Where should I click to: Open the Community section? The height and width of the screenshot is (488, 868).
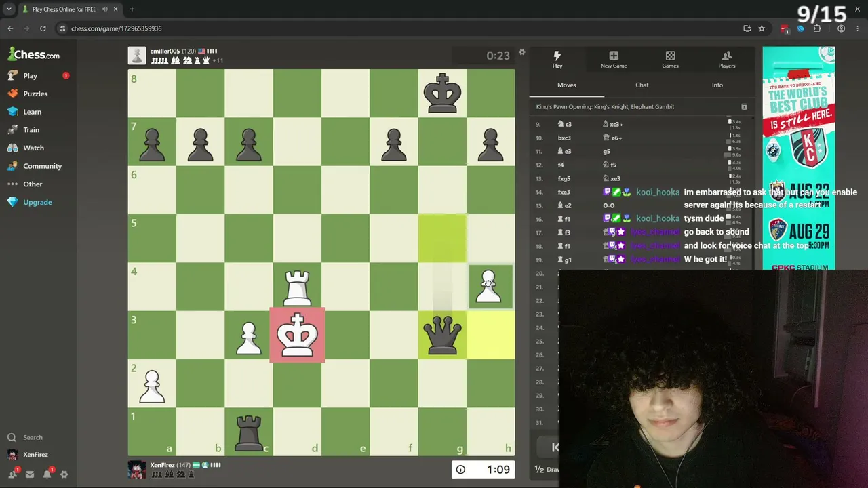point(42,166)
